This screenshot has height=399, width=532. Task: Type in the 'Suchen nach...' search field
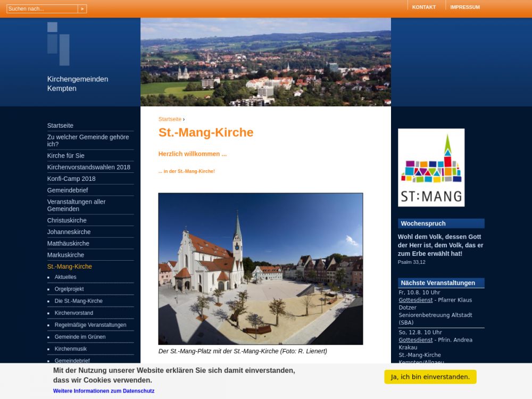click(41, 9)
